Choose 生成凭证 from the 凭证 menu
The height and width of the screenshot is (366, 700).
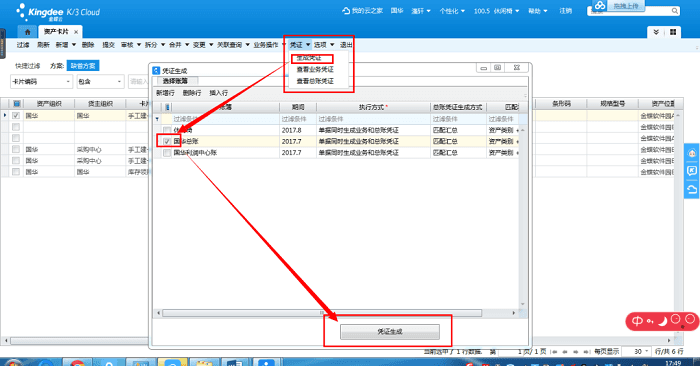point(309,58)
